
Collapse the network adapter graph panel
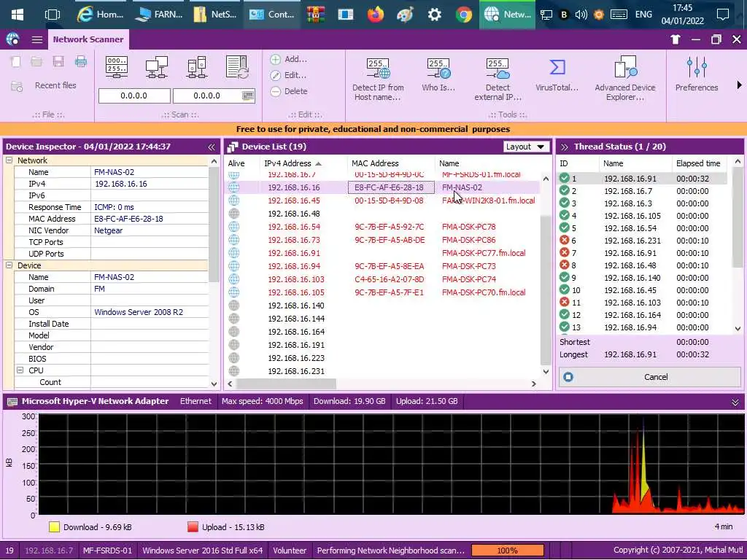(x=735, y=402)
